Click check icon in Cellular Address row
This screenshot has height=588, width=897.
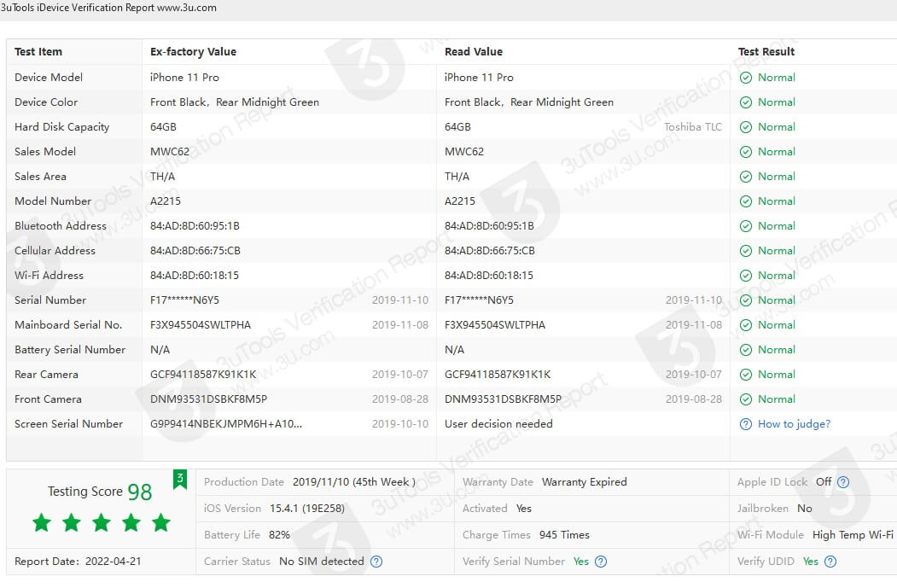pyautogui.click(x=745, y=251)
